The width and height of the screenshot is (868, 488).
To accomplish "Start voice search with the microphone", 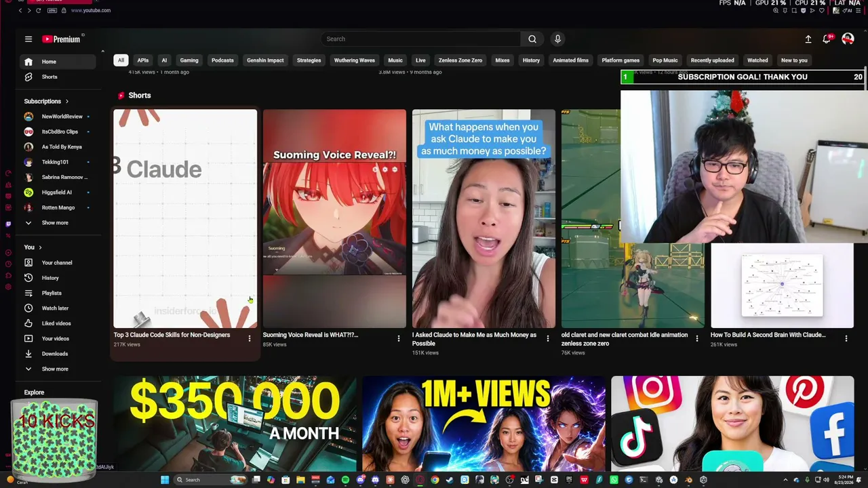I will point(557,39).
